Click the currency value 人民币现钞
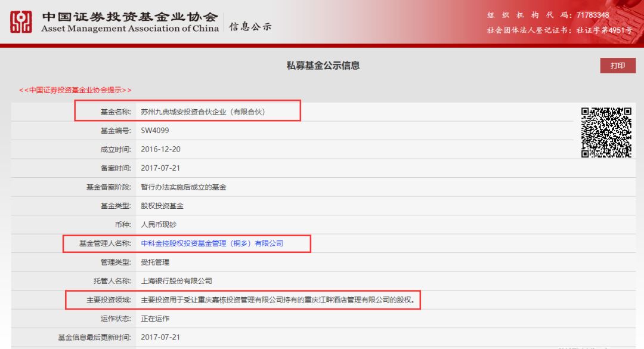 click(159, 225)
